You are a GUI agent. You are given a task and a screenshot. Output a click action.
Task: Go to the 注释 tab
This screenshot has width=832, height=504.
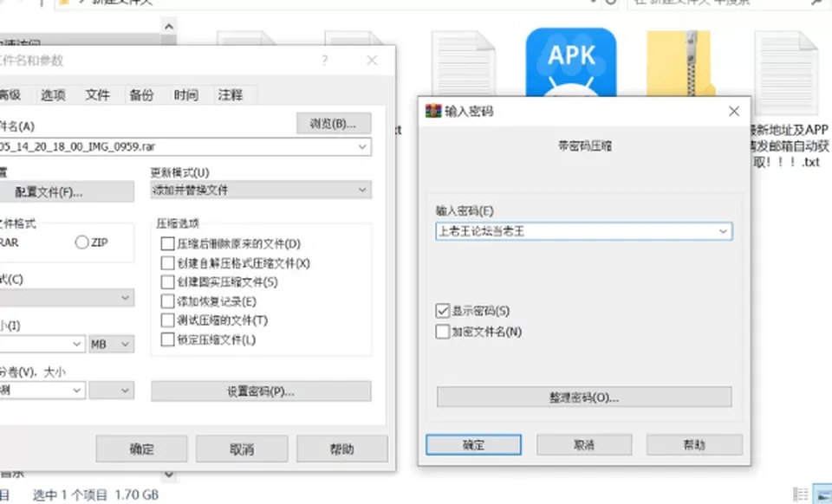[x=231, y=95]
